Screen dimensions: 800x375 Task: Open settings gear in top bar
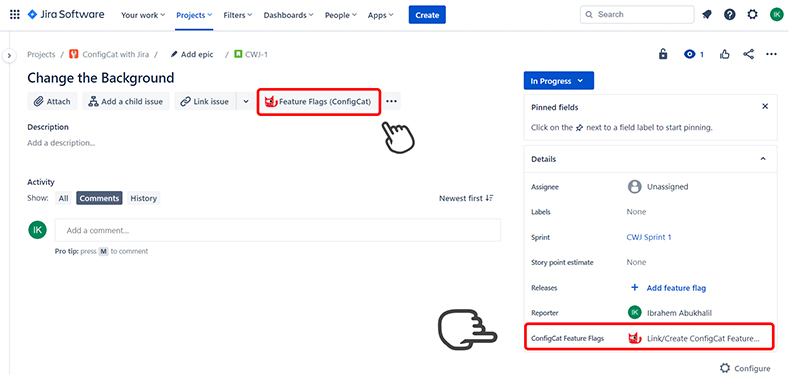coord(753,15)
